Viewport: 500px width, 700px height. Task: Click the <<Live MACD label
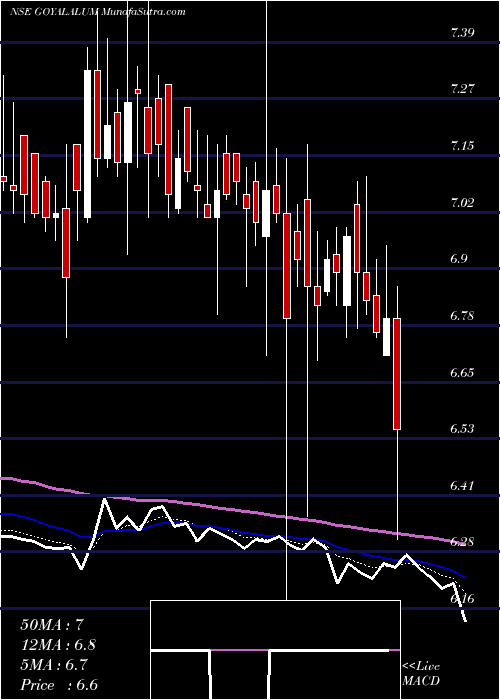pyautogui.click(x=421, y=673)
